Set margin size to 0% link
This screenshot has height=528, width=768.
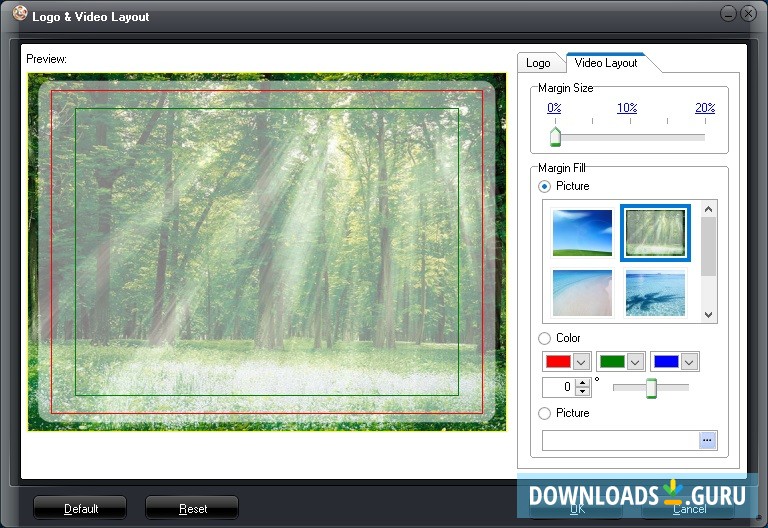tap(554, 108)
